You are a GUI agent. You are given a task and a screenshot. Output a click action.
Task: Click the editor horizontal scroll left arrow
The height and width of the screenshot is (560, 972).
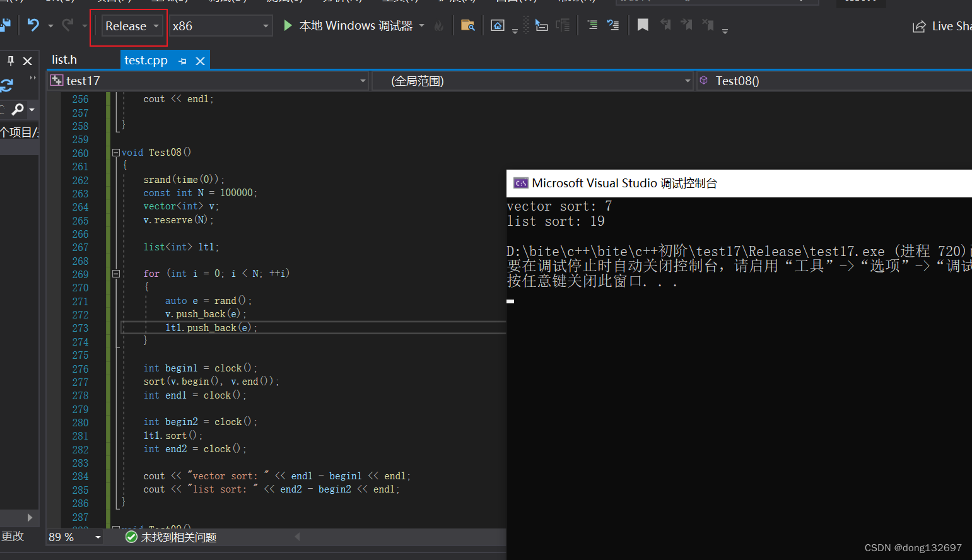(x=297, y=537)
